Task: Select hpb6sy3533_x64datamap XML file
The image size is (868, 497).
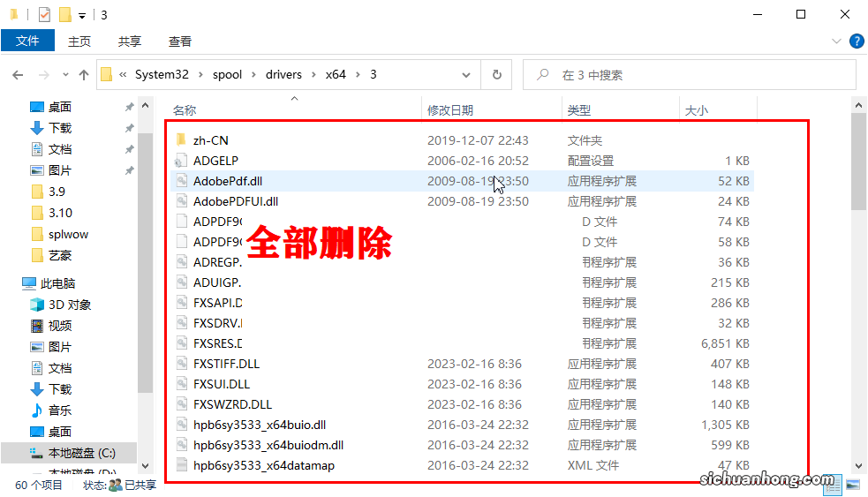Action: click(462, 465)
